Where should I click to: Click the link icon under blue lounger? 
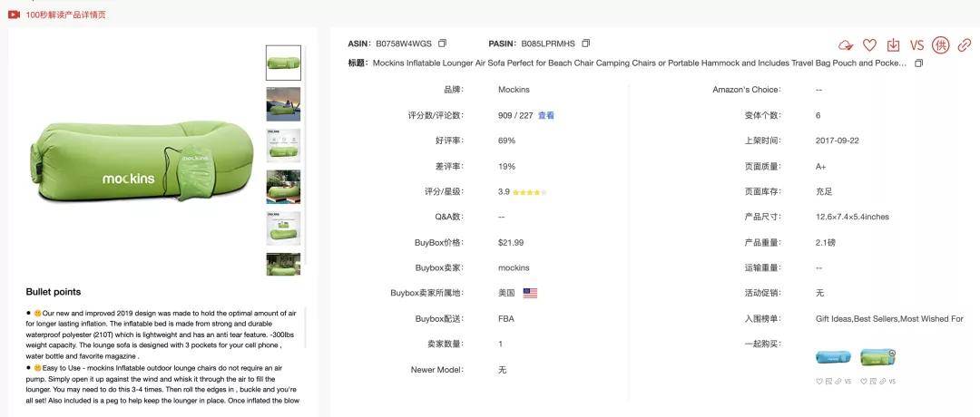tap(838, 381)
